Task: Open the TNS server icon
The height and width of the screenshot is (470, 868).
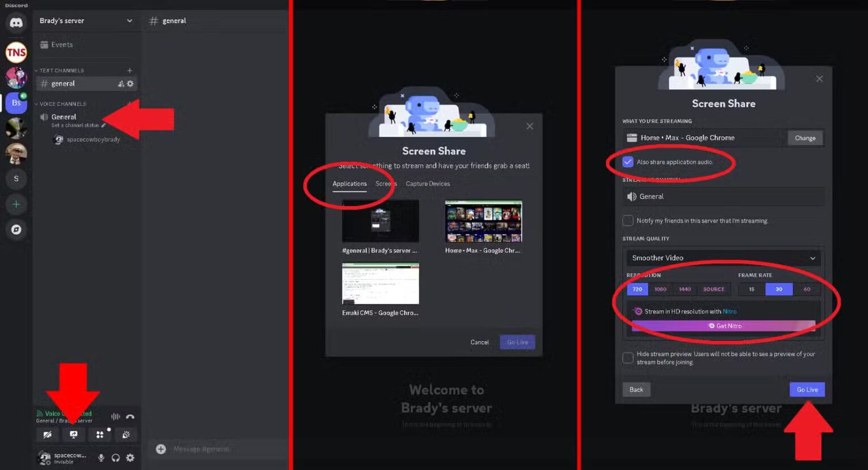Action: coord(16,53)
